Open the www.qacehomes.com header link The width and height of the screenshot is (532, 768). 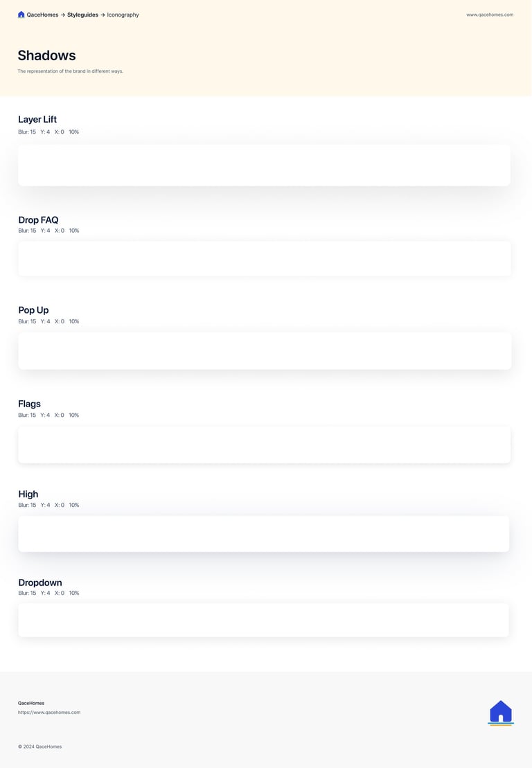tap(490, 15)
